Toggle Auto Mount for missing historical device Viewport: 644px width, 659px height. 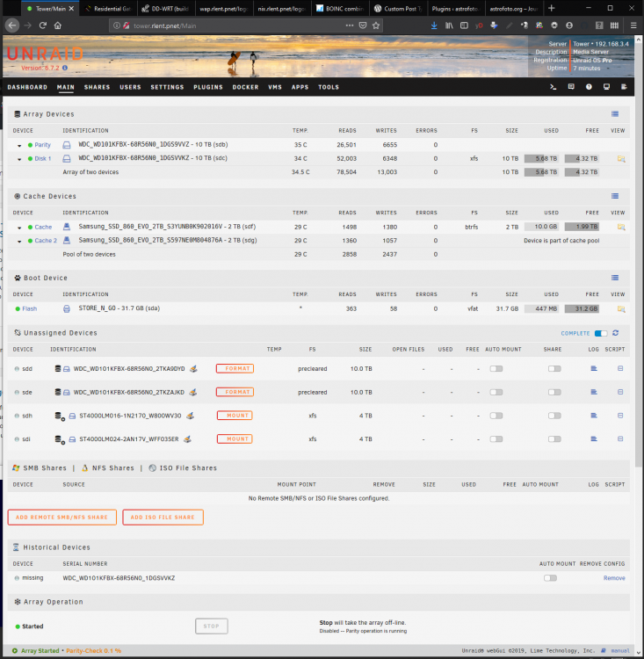click(550, 578)
